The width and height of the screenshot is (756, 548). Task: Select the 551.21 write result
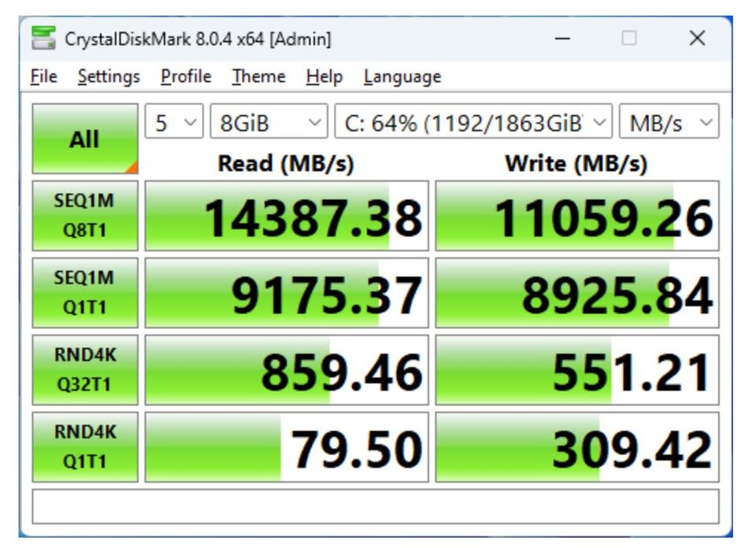pyautogui.click(x=577, y=370)
